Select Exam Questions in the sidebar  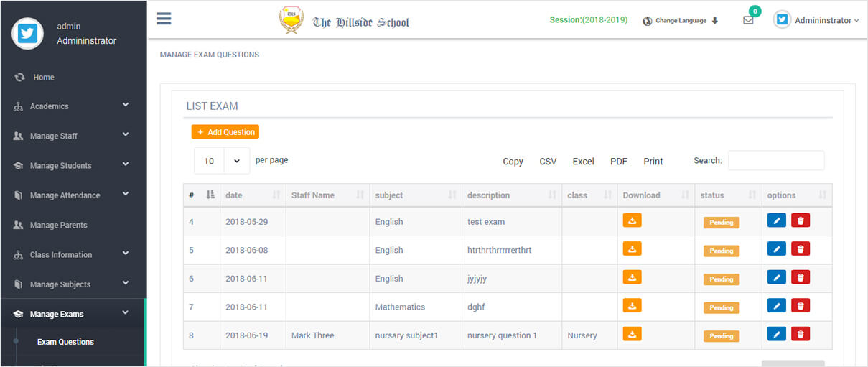click(65, 342)
